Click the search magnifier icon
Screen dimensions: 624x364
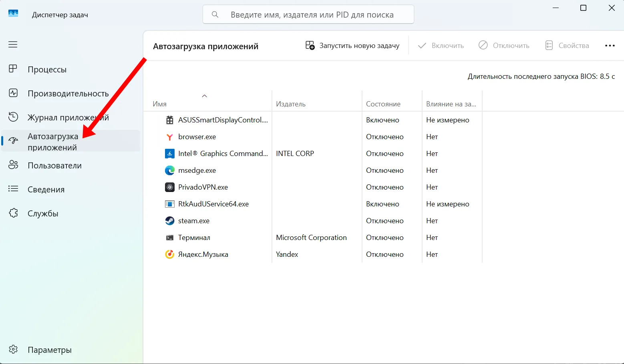click(x=215, y=14)
